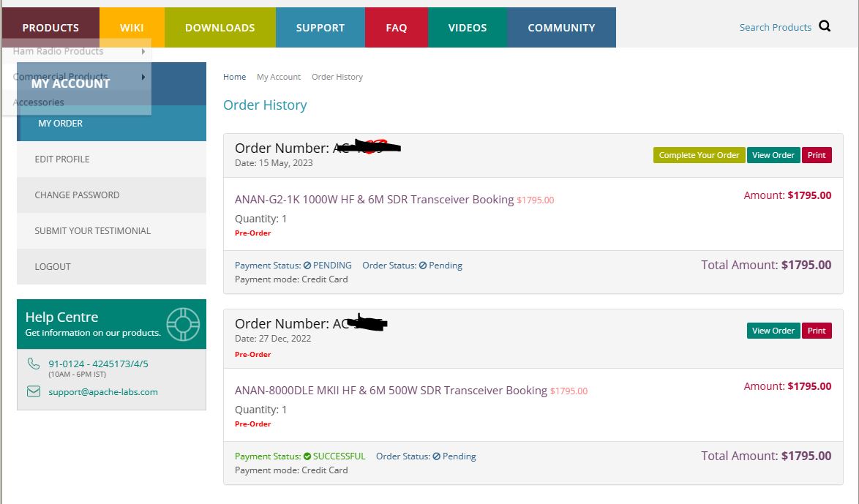Select Accessories in the products dropdown
The image size is (859, 504).
point(77,102)
